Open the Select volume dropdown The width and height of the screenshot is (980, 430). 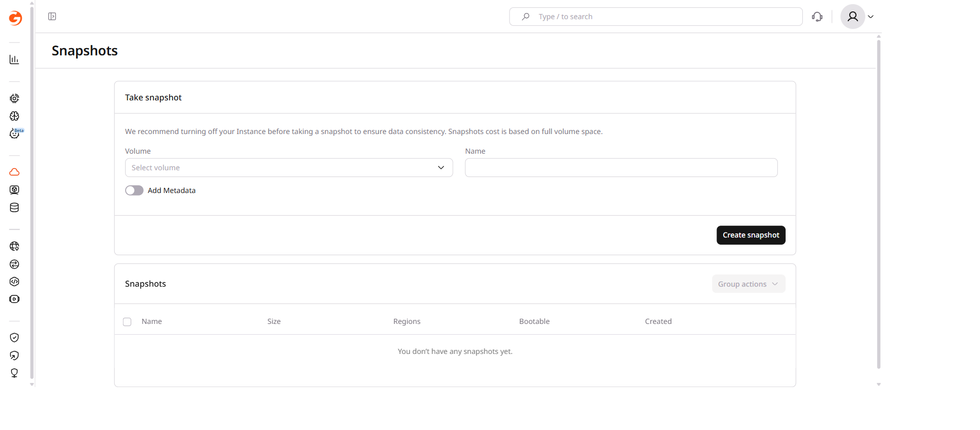pyautogui.click(x=289, y=168)
